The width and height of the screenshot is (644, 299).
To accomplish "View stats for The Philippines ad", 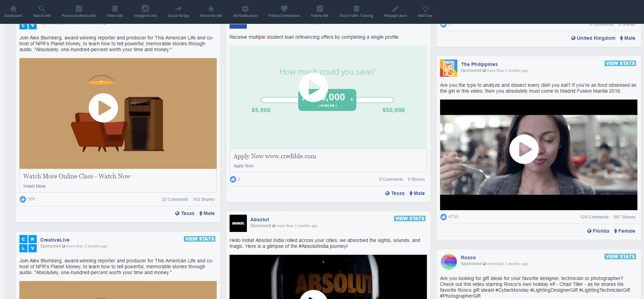I will pyautogui.click(x=620, y=63).
